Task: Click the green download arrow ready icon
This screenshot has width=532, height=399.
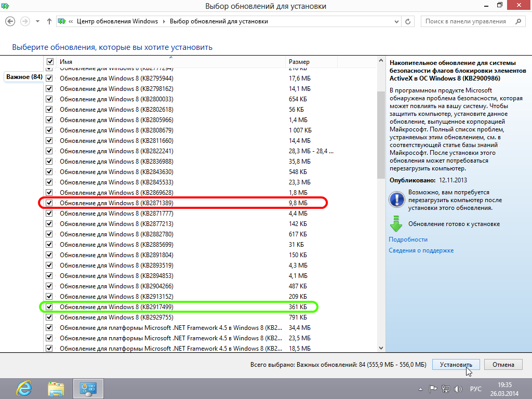Action: (396, 224)
